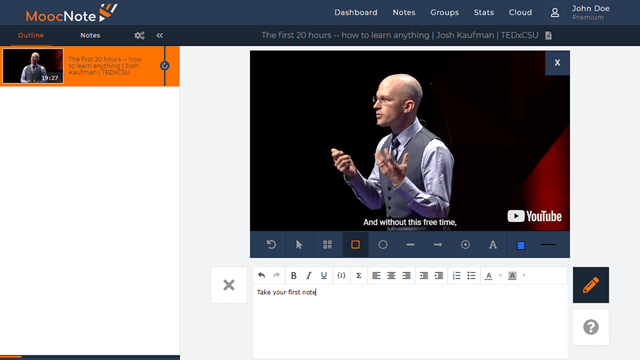This screenshot has width=640, height=360.
Task: Open sidebar settings gears icon
Action: pos(139,36)
